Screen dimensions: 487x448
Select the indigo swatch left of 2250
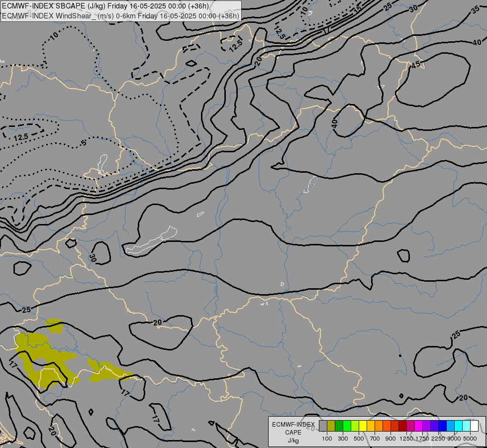click(434, 426)
